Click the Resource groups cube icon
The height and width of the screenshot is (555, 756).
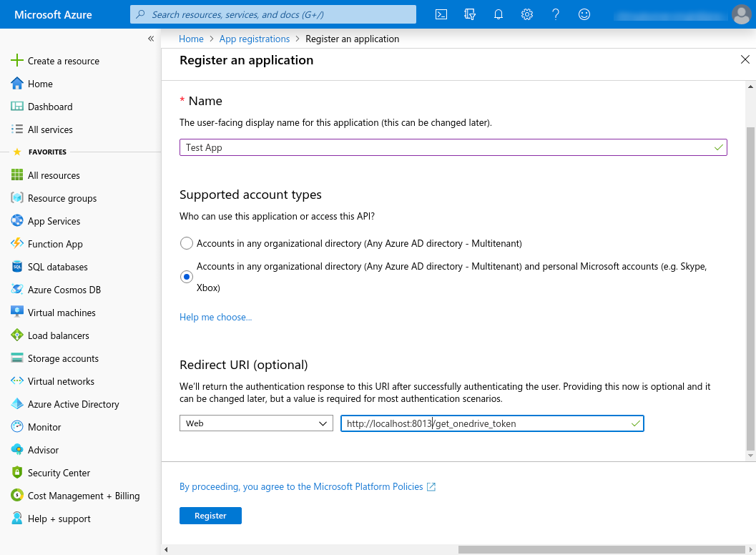17,197
